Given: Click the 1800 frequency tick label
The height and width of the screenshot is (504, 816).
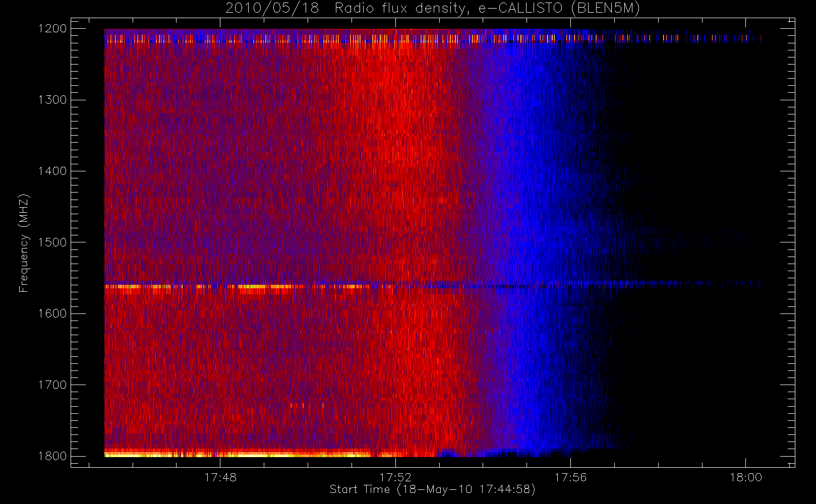Looking at the screenshot, I should point(52,456).
